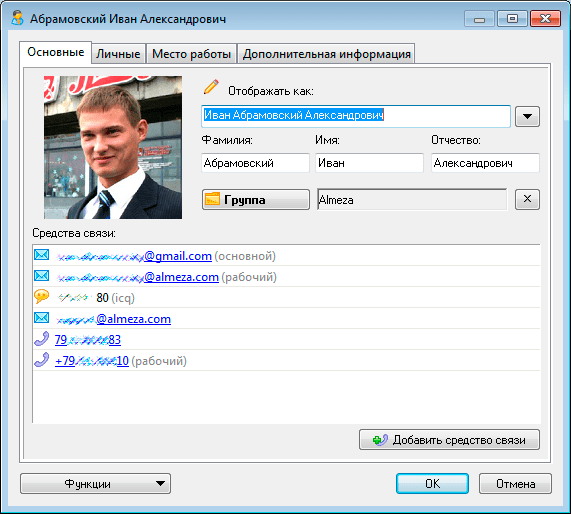Click the ICQ speech bubble icon
This screenshot has width=571, height=514.
point(42,296)
